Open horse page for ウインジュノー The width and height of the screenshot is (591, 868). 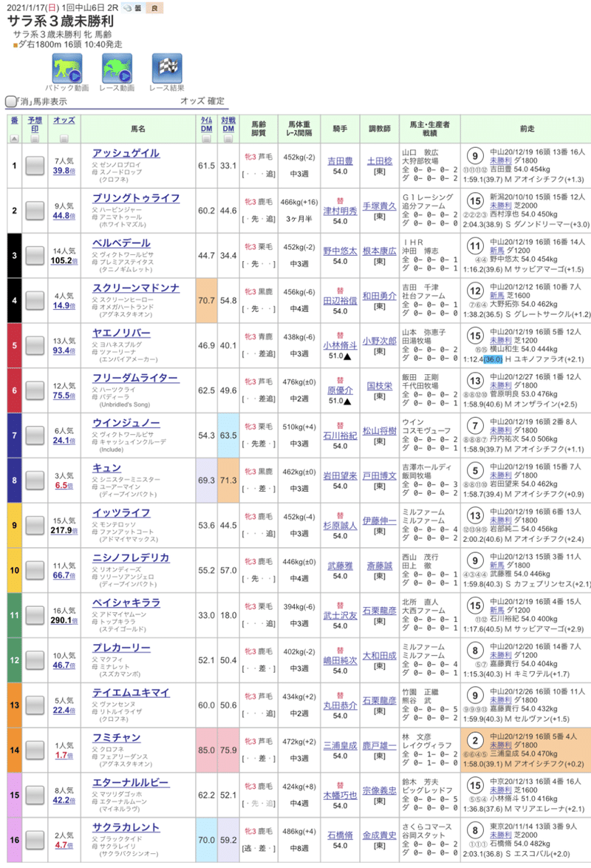(x=126, y=423)
